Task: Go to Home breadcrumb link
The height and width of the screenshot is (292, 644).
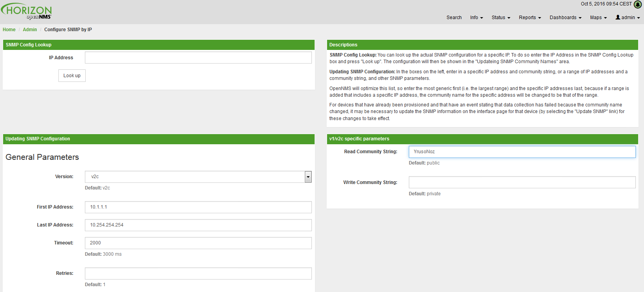Action: pyautogui.click(x=9, y=30)
